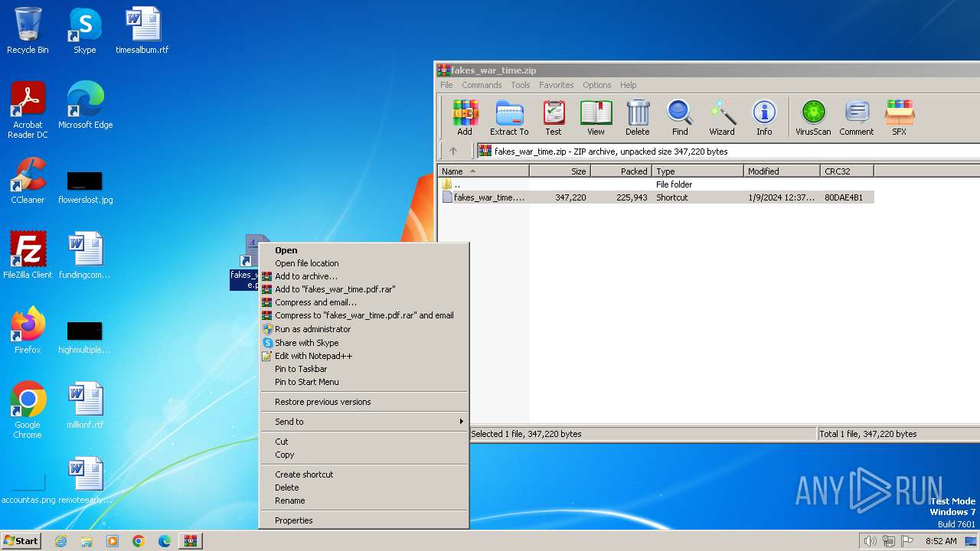Select the Recycle Bin desktop icon
Screen dimensions: 980x551
coord(28,31)
